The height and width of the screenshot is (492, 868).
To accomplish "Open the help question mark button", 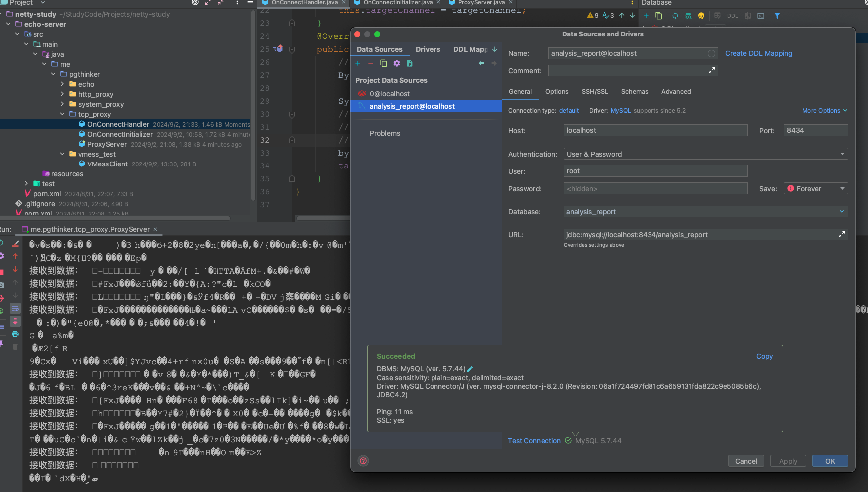I will pos(364,461).
